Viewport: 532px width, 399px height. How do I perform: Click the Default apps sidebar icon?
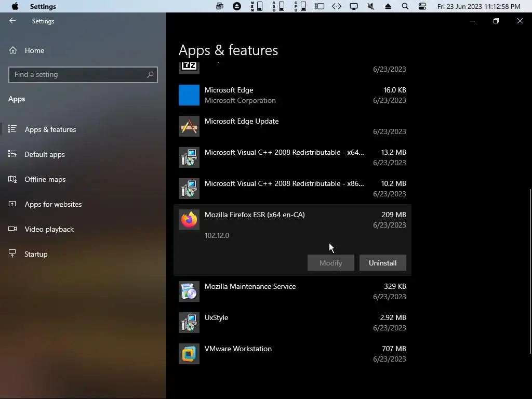(12, 154)
